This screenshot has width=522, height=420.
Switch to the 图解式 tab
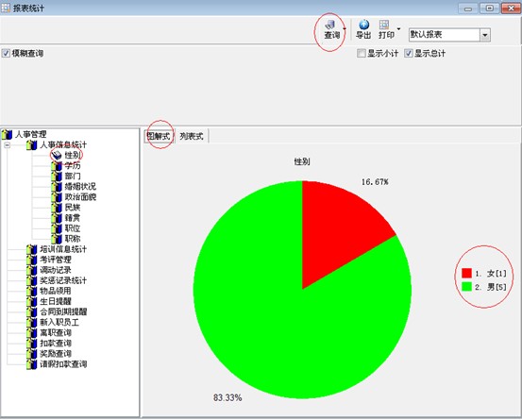point(160,136)
